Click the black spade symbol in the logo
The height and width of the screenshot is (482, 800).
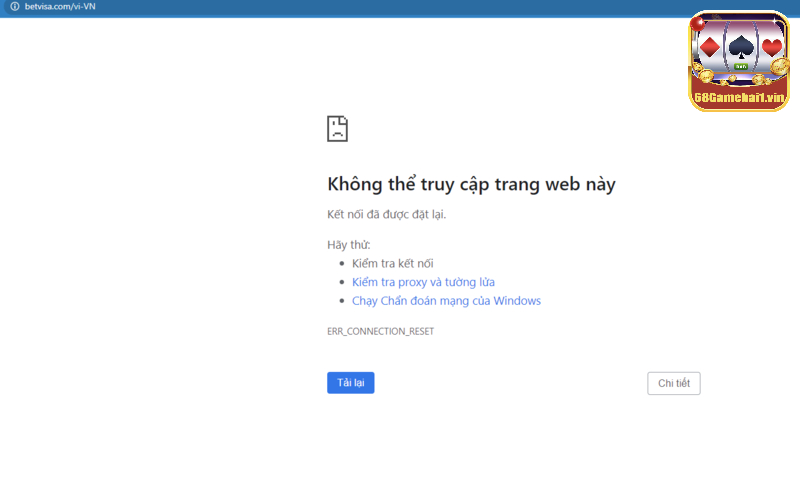740,46
